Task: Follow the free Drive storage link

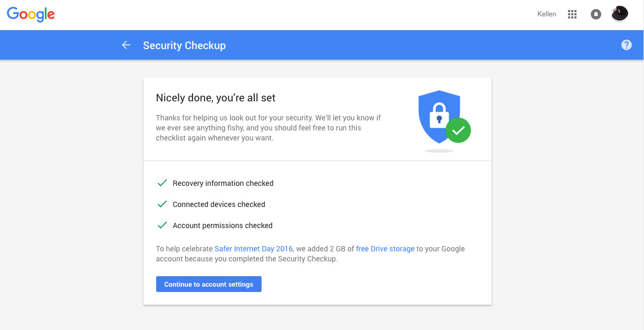Action: click(x=385, y=249)
